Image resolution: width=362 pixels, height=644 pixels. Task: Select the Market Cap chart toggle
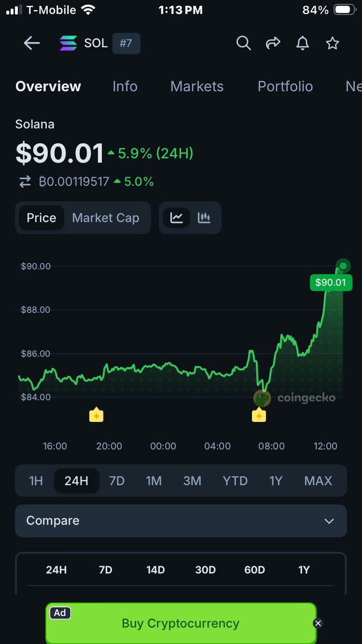pos(106,218)
